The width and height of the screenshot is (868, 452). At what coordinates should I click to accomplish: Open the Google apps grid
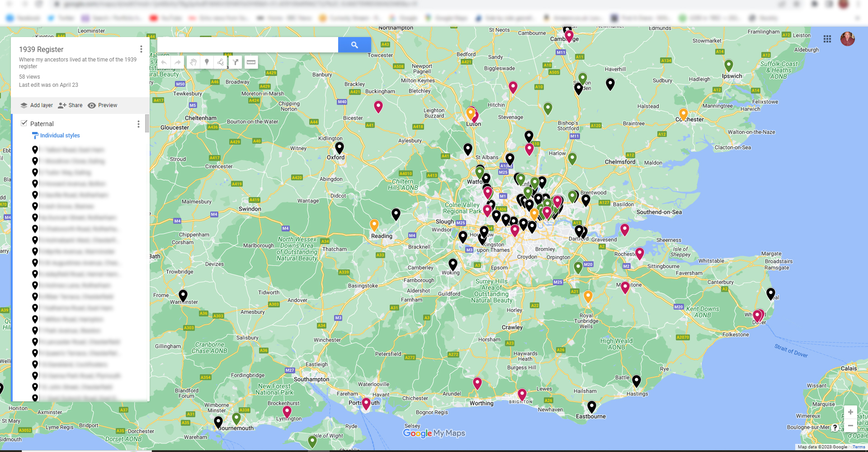[x=827, y=39]
